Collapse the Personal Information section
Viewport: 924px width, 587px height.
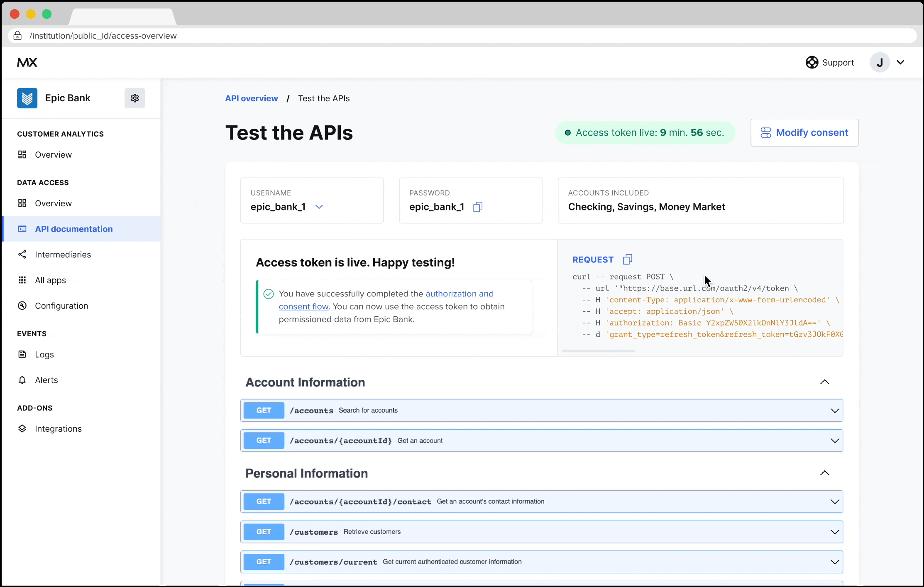824,473
